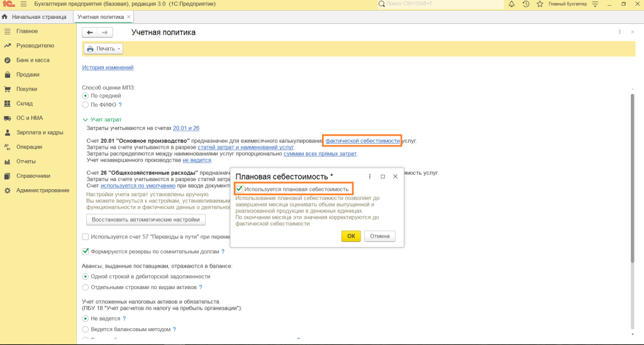This screenshot has width=644, height=345.
Task: Click the favorites star icon
Action: tap(540, 4)
